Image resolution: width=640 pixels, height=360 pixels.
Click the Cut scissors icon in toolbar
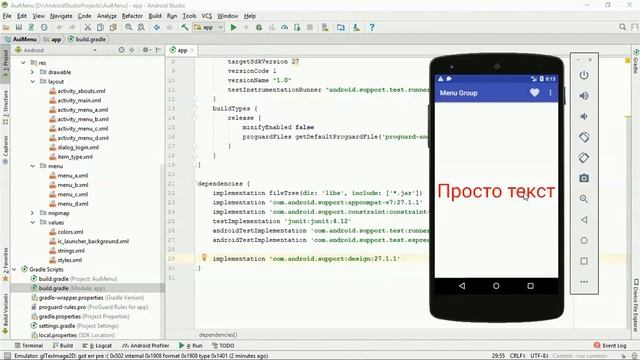click(87, 27)
